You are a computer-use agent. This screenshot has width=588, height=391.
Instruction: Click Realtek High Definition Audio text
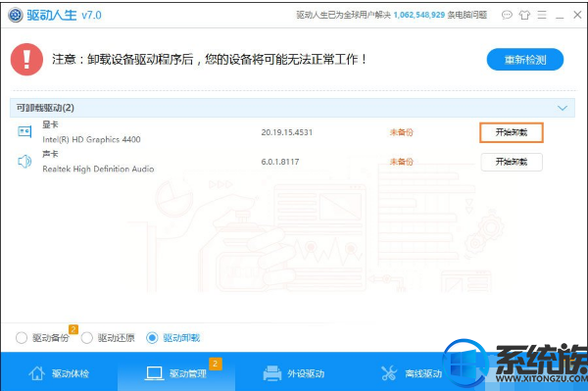click(x=98, y=170)
